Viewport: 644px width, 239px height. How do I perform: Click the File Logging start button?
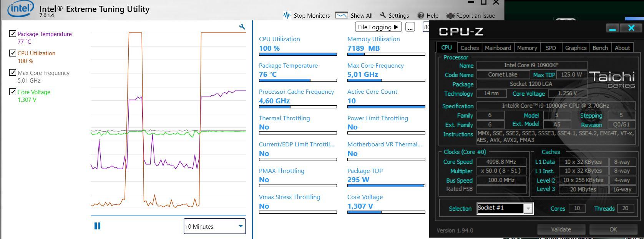coord(378,27)
